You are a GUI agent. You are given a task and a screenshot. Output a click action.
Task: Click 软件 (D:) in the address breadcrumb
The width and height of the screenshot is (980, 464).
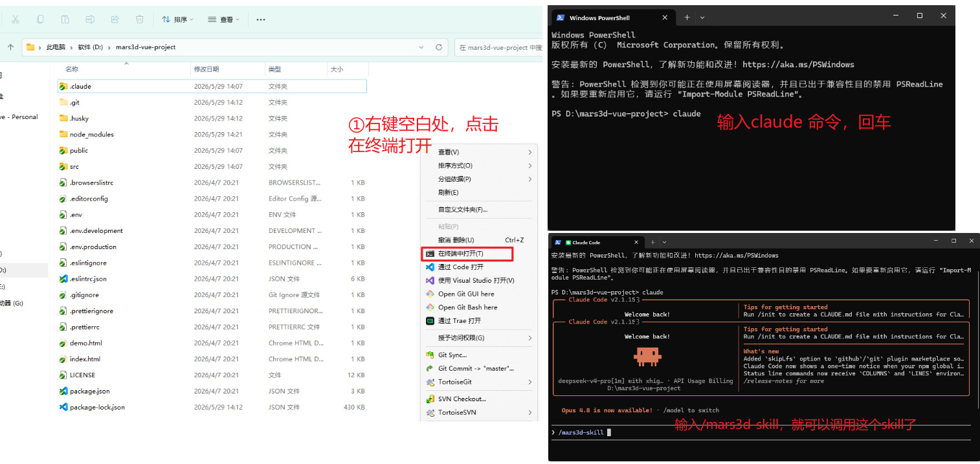tap(90, 47)
